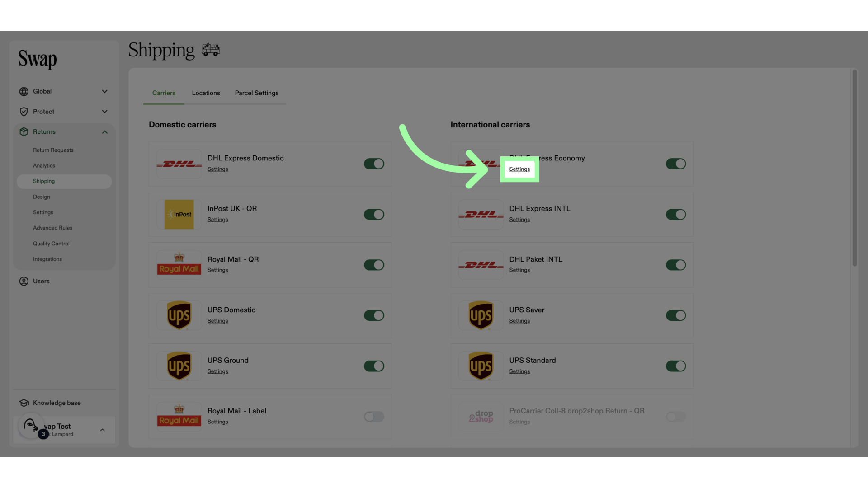
Task: Expand the Global menu chevron
Action: 104,91
